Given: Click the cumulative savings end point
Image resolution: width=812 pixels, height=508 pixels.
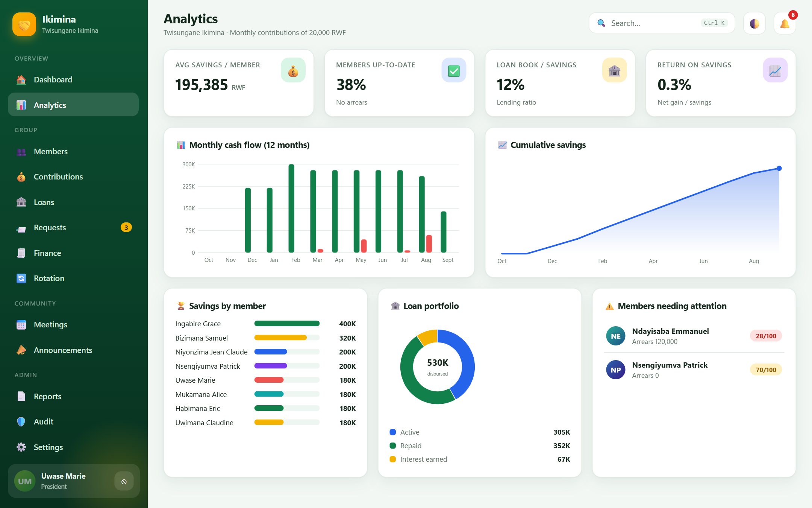Looking at the screenshot, I should [x=779, y=168].
